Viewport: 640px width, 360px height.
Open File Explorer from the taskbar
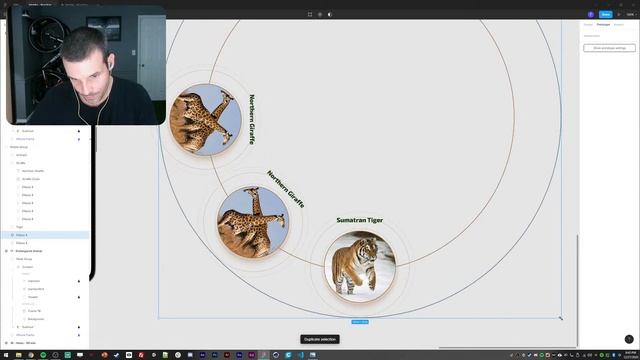tap(19, 355)
